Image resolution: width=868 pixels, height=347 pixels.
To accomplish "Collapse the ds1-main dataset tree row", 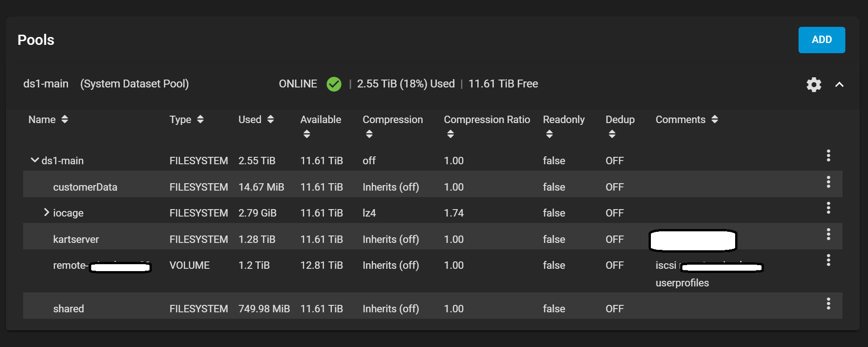I will [x=34, y=160].
